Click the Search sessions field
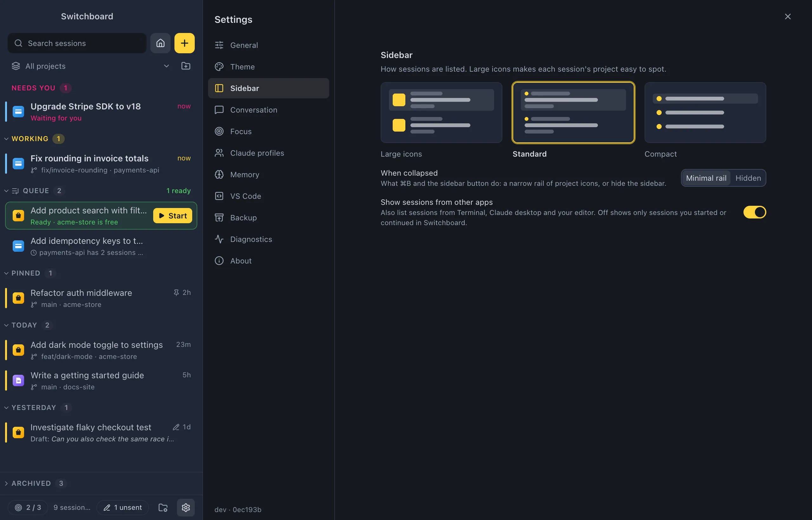 tap(77, 43)
